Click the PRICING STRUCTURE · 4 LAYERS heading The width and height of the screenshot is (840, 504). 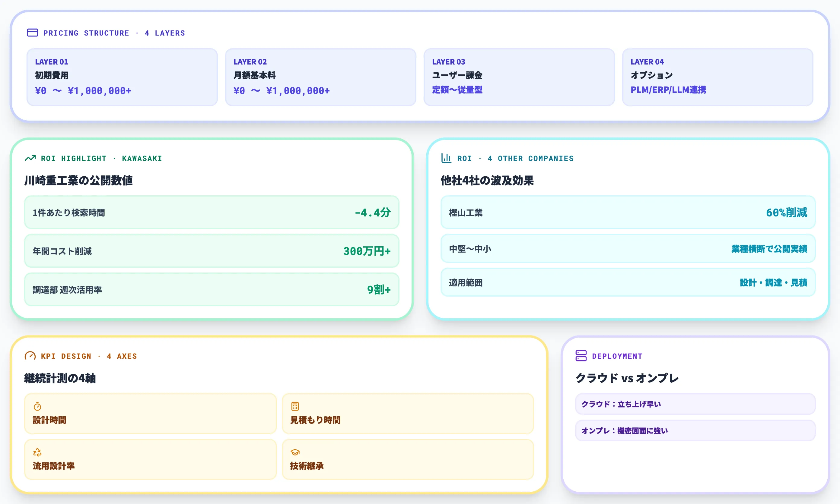coord(114,33)
